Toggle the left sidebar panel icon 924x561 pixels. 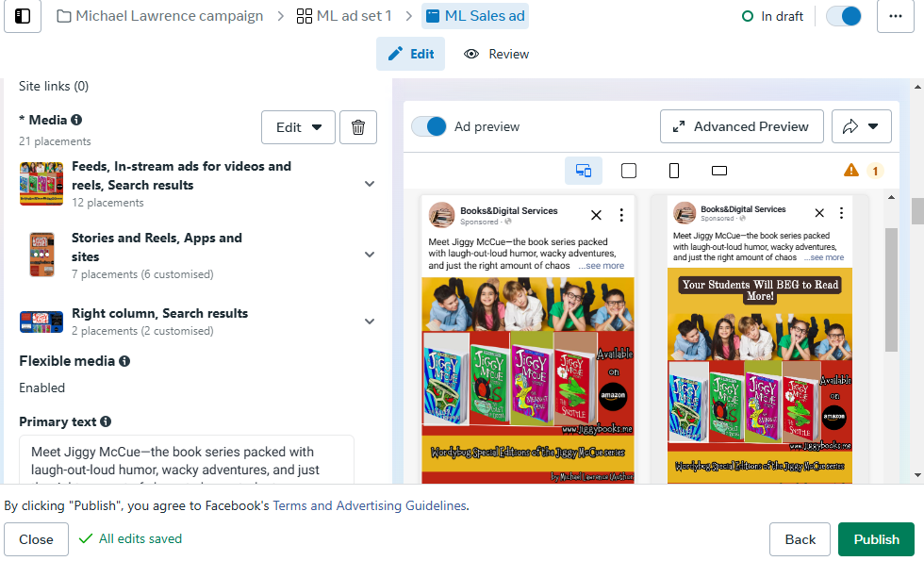[23, 16]
